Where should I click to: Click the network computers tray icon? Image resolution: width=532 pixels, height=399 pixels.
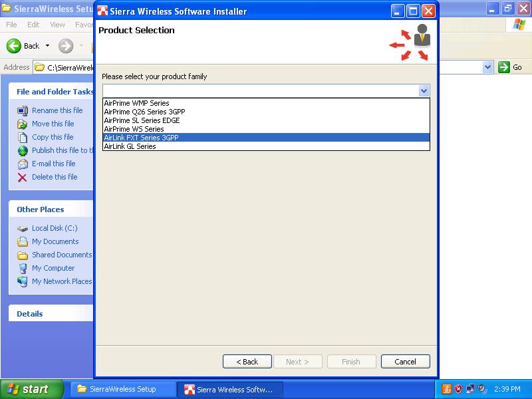point(470,389)
